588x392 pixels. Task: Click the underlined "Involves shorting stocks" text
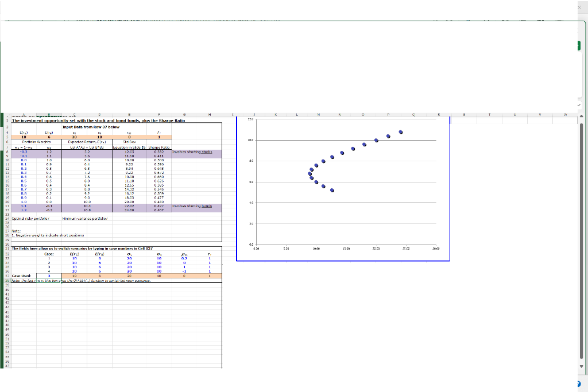click(192, 152)
